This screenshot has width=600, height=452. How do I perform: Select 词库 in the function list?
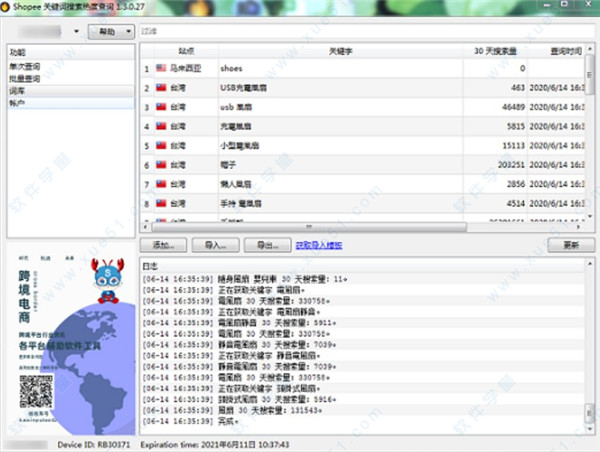(x=71, y=91)
